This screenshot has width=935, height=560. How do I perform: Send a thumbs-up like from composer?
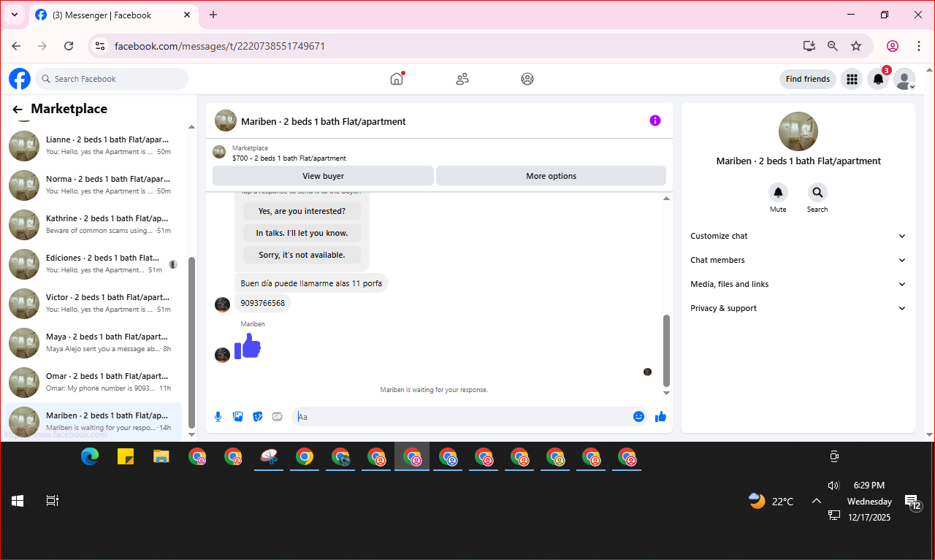[660, 416]
